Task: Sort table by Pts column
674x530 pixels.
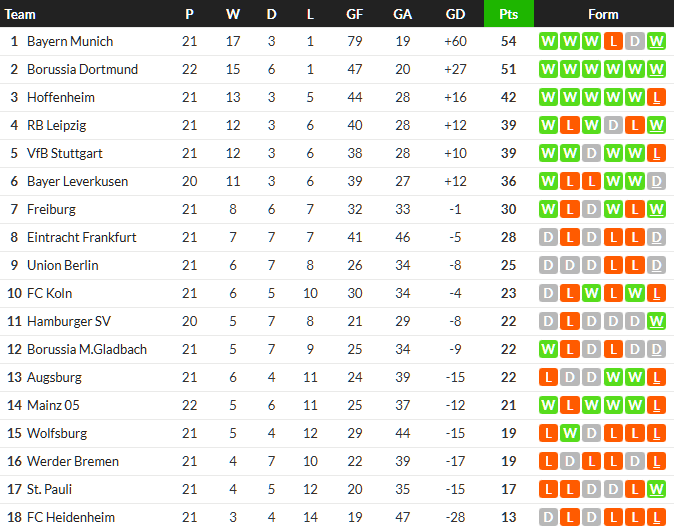Action: [x=508, y=14]
